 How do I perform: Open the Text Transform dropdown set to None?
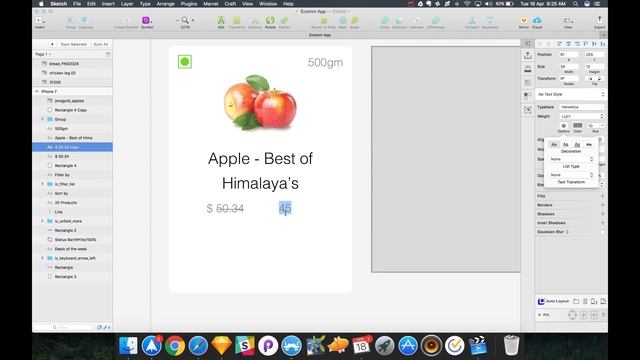tap(571, 175)
